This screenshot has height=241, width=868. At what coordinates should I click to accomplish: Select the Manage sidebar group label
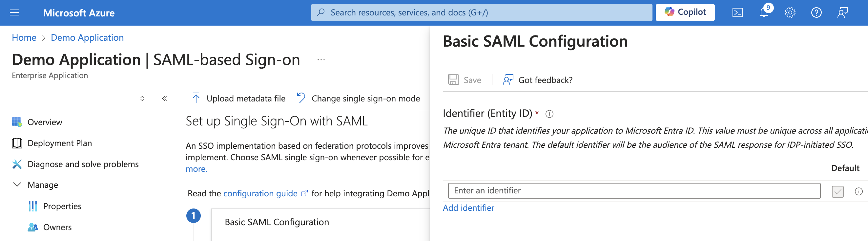coord(43,185)
